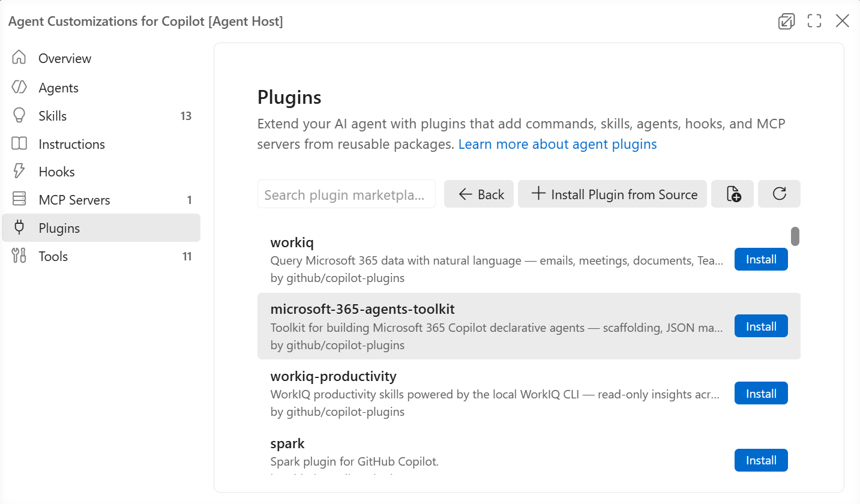Install the spark plugin

click(x=761, y=460)
